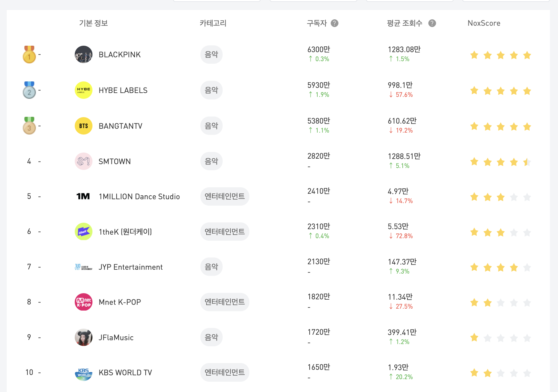Click HYBE LABELS average views 998.1만
The height and width of the screenshot is (392, 558).
click(400, 85)
